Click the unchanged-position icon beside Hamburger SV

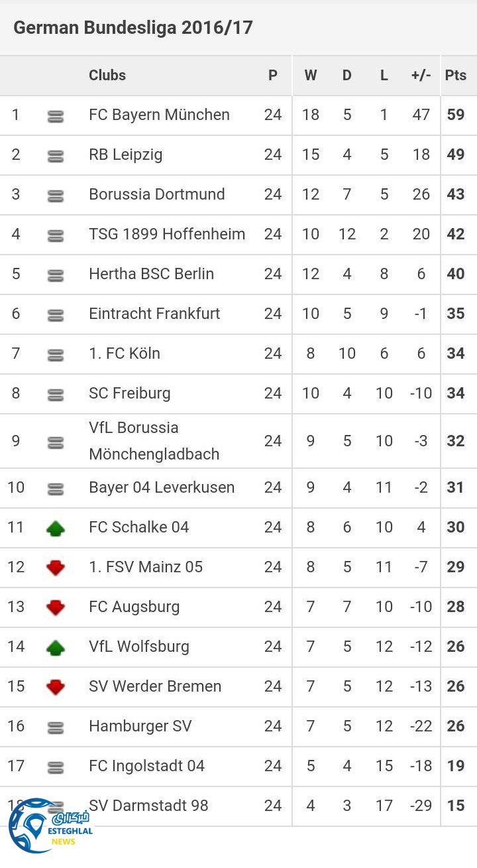[x=56, y=727]
